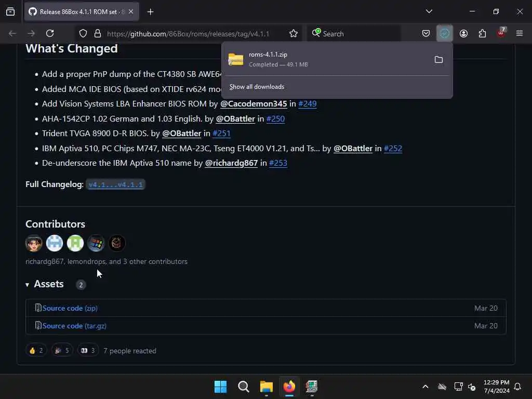Open the Windows-logo contributor avatar
This screenshot has width=532, height=399.
coord(96,243)
